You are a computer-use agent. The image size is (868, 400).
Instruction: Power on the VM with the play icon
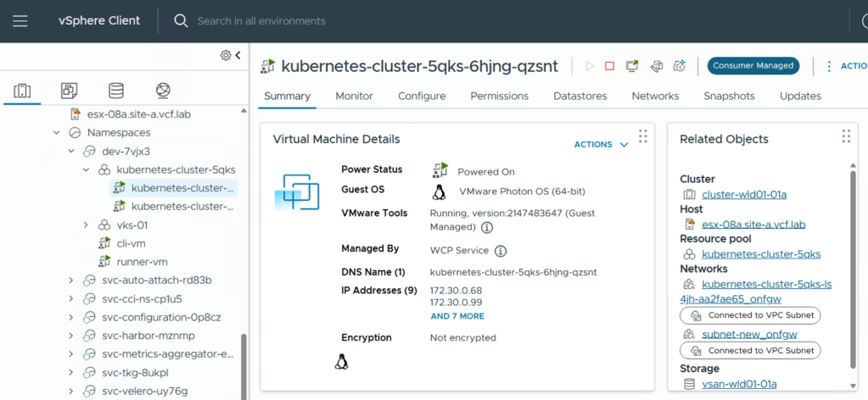(590, 66)
